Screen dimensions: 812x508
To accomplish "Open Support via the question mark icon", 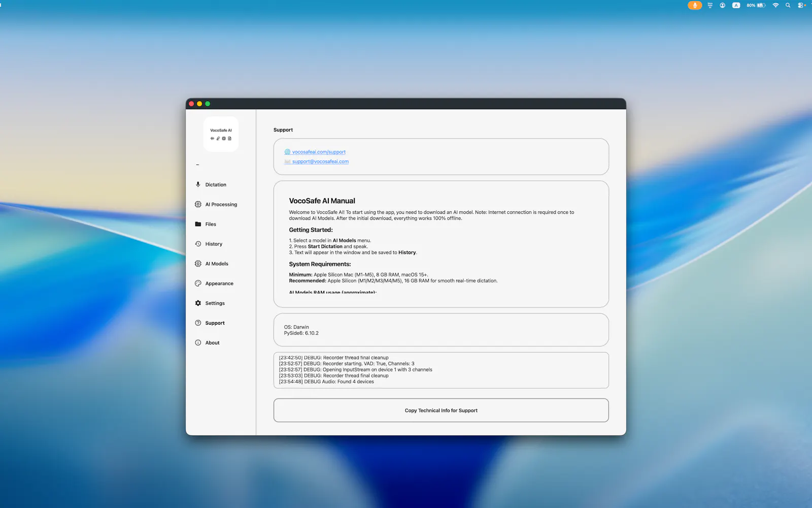I will (x=198, y=323).
